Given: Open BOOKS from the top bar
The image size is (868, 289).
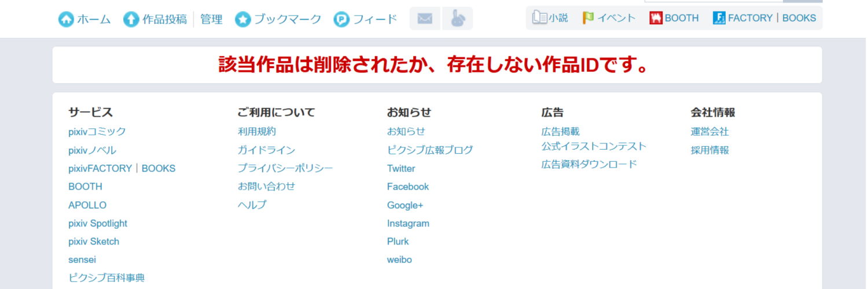Looking at the screenshot, I should (799, 18).
